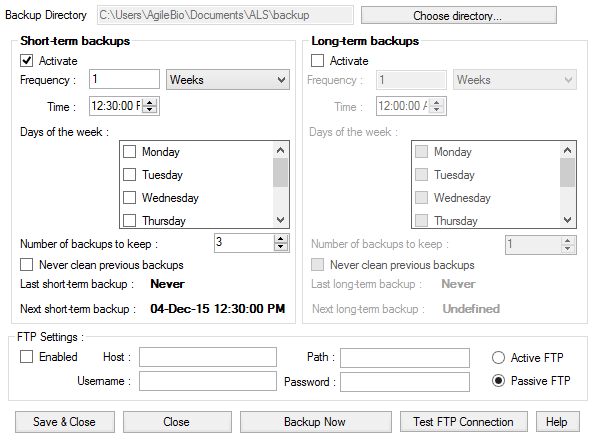Open short-term frequency Weeks dropdown
Image resolution: width=595 pixels, height=437 pixels.
coord(228,80)
